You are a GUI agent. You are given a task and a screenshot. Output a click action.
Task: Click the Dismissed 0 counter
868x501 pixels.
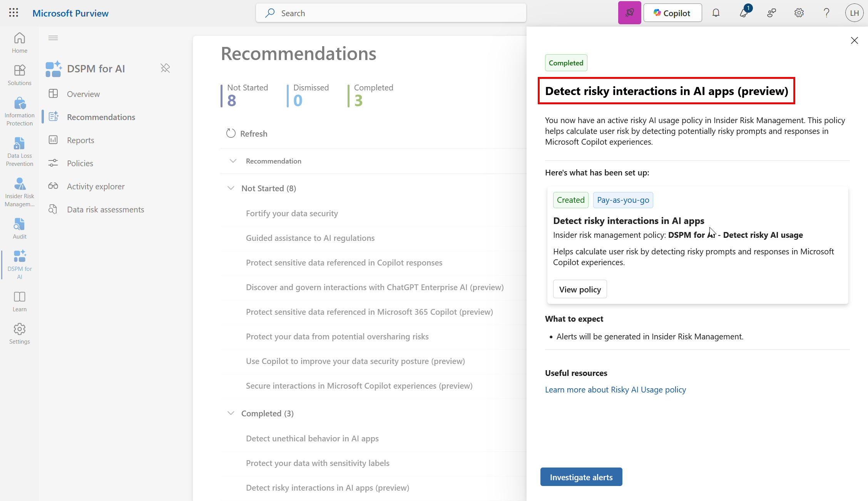[x=308, y=95]
